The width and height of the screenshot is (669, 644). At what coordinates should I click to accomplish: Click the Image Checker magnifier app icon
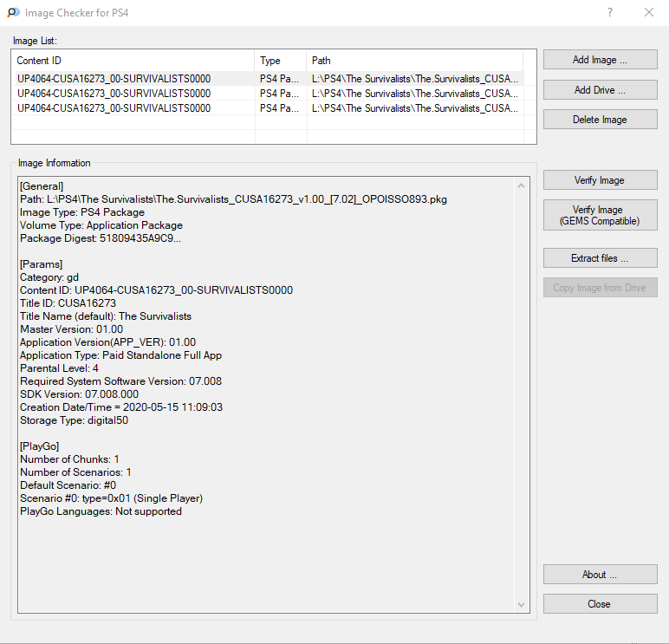click(13, 12)
